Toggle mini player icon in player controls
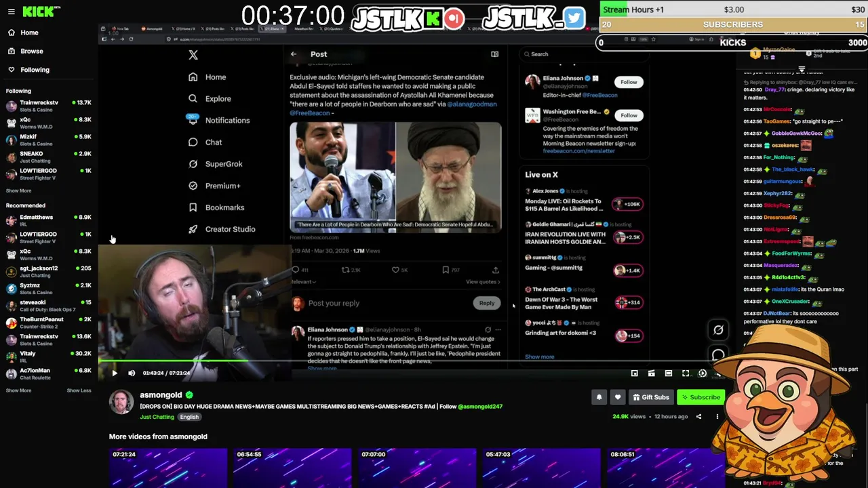Screen dimensions: 868x488 click(x=634, y=373)
